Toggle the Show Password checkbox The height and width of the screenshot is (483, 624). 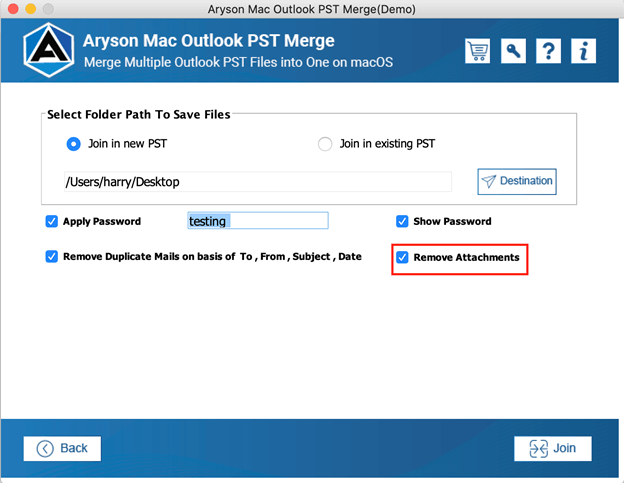point(402,221)
